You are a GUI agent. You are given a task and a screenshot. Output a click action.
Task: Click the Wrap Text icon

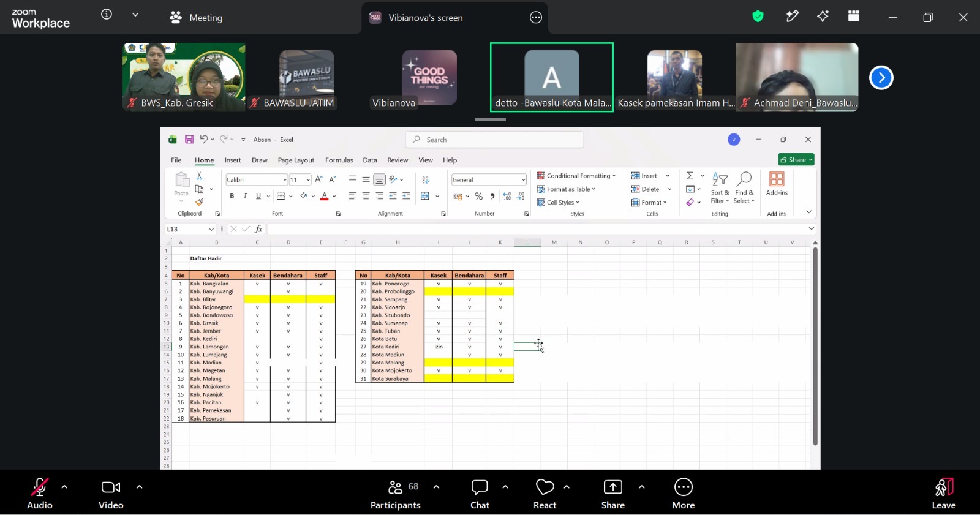[x=426, y=179]
